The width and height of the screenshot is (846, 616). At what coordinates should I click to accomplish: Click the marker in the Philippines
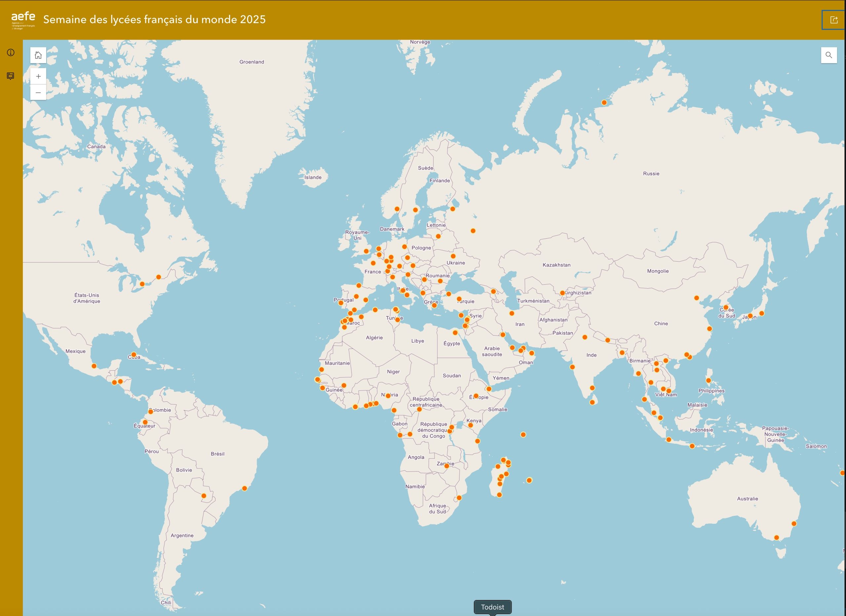pyautogui.click(x=708, y=381)
